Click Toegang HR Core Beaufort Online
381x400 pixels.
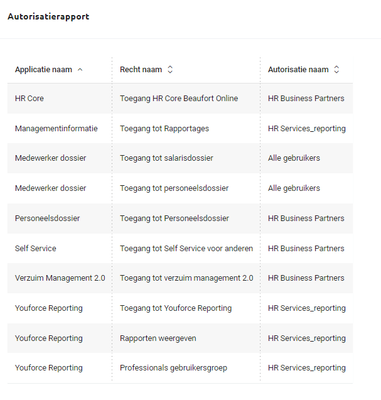179,98
